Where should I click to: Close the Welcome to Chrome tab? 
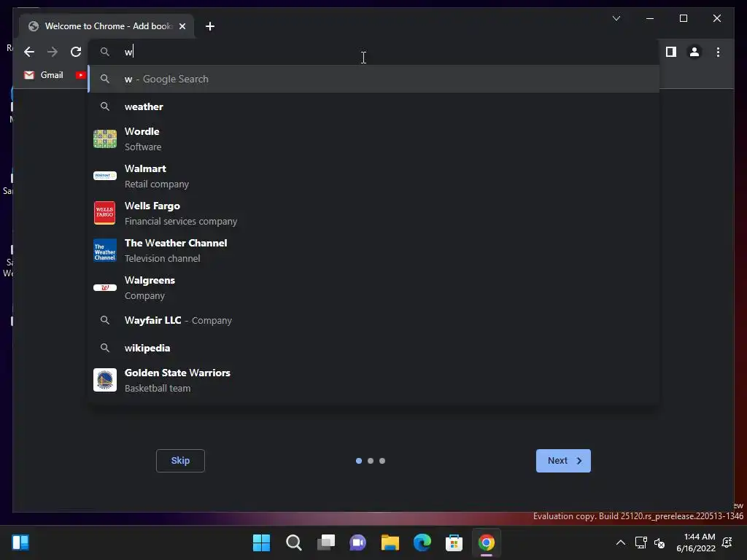[182, 26]
